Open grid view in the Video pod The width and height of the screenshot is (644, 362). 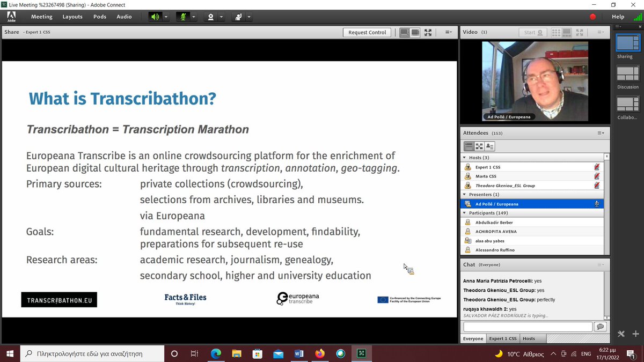point(556,32)
